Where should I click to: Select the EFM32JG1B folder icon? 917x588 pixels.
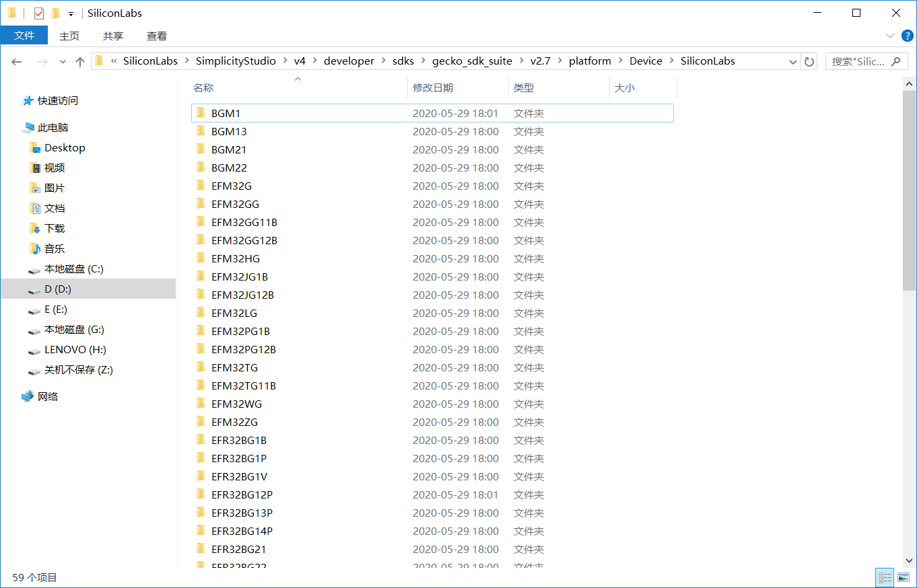coord(201,277)
